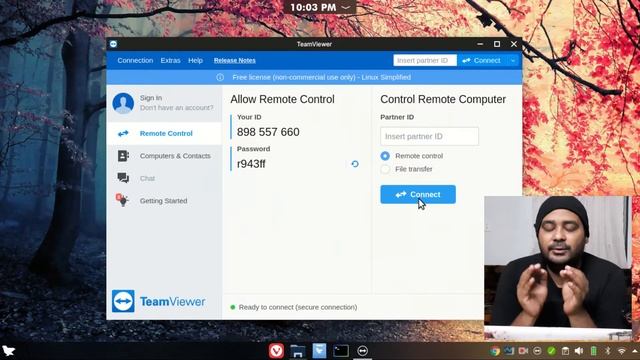Open the Extras menu
This screenshot has height=360, width=640.
[x=170, y=60]
